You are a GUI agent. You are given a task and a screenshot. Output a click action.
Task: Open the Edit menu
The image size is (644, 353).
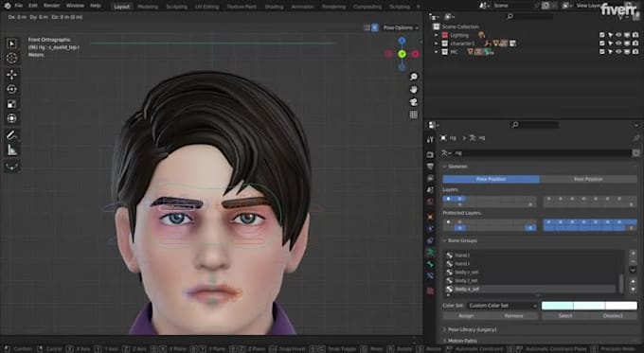(33, 6)
